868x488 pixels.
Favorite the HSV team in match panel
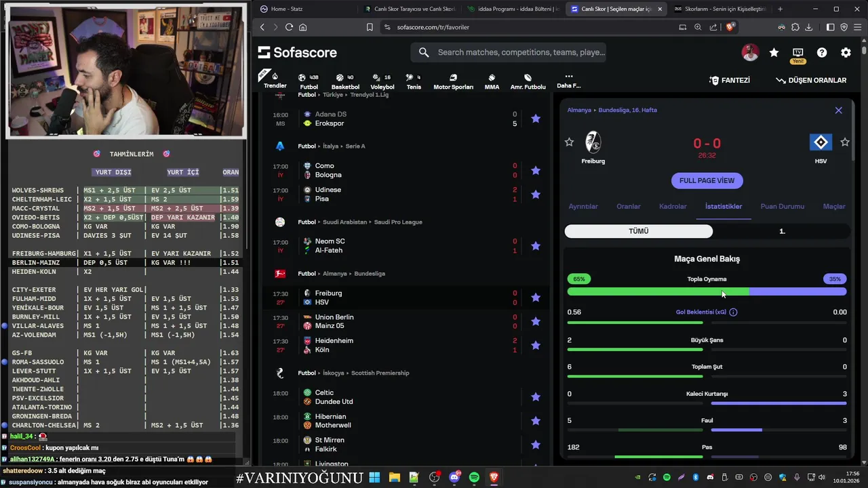(845, 142)
